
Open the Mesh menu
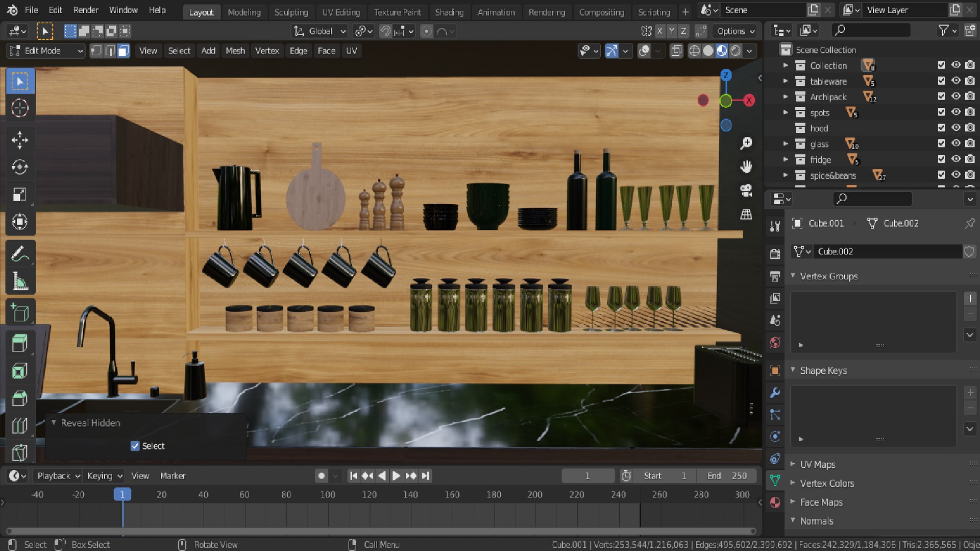[235, 51]
